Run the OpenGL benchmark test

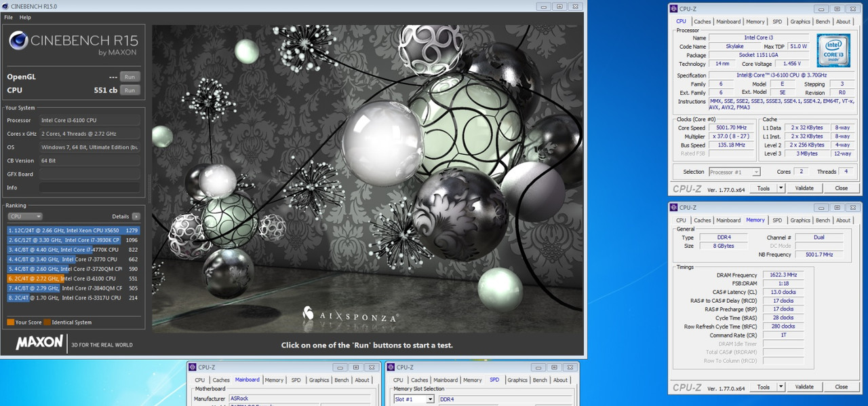[130, 77]
